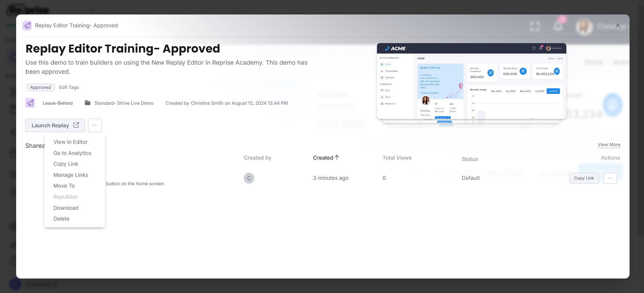The image size is (644, 293).
Task: Sort by the Created column header
Action: tap(323, 158)
